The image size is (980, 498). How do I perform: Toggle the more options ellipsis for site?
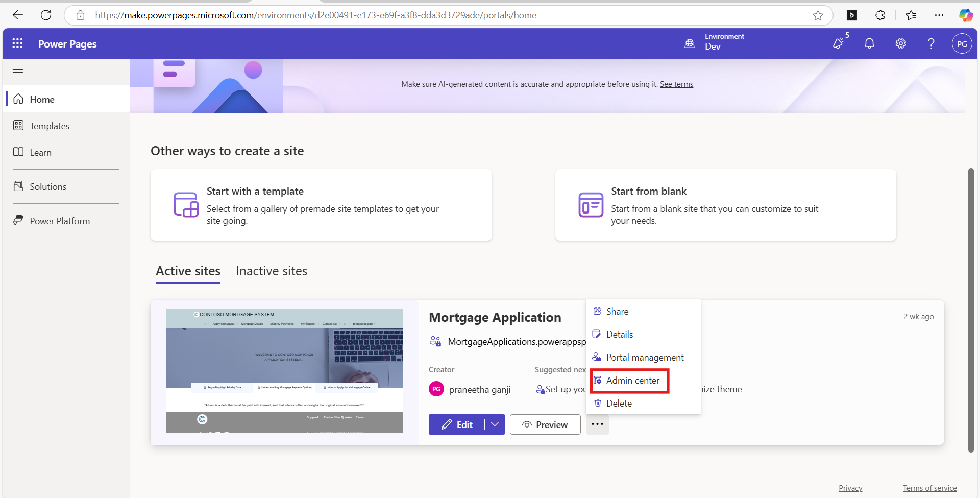(x=597, y=424)
